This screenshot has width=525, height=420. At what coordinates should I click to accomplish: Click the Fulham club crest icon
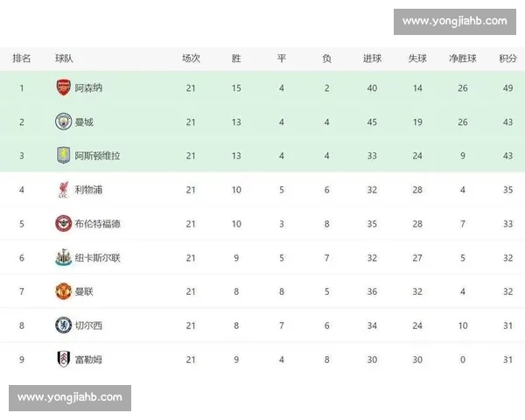point(63,360)
